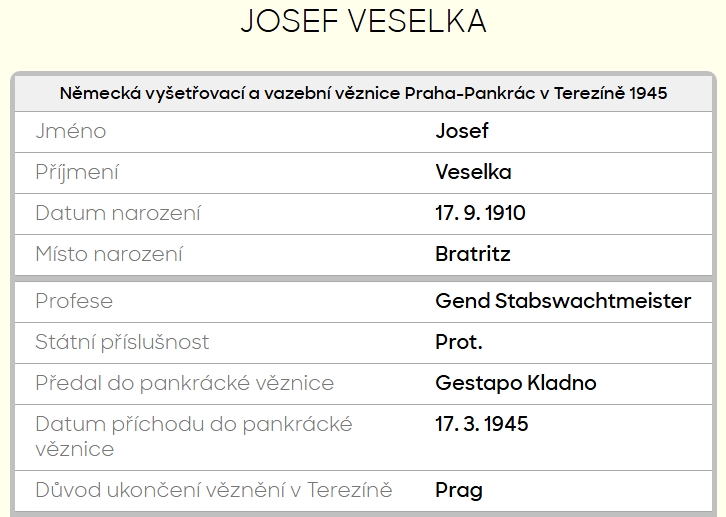Click the Profese row label
This screenshot has height=517, width=726.
74,301
